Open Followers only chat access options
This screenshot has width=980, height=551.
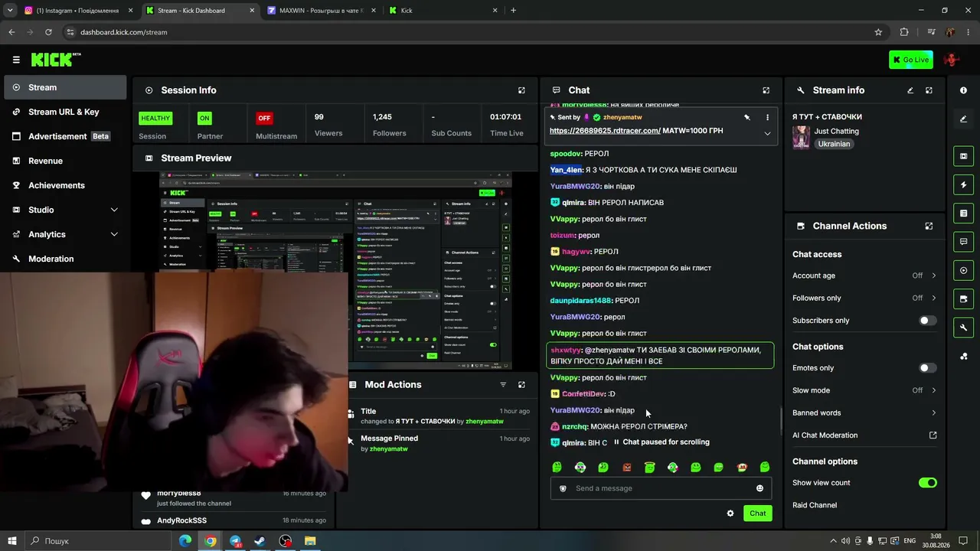pyautogui.click(x=864, y=298)
